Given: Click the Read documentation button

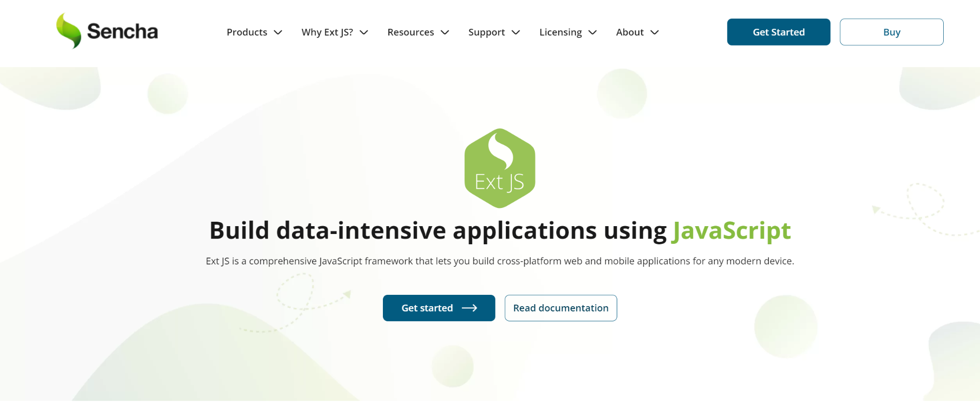Looking at the screenshot, I should click(561, 308).
